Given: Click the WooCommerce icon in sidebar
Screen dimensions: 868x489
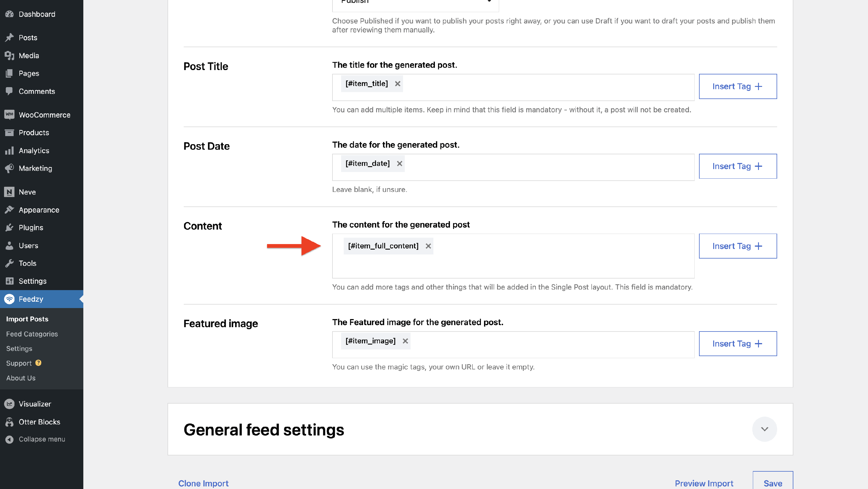Looking at the screenshot, I should pyautogui.click(x=10, y=115).
